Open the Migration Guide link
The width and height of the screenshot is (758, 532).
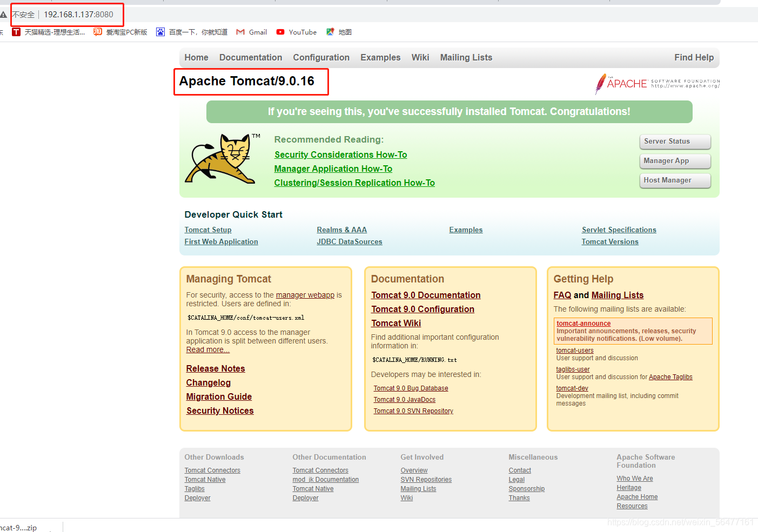(219, 396)
